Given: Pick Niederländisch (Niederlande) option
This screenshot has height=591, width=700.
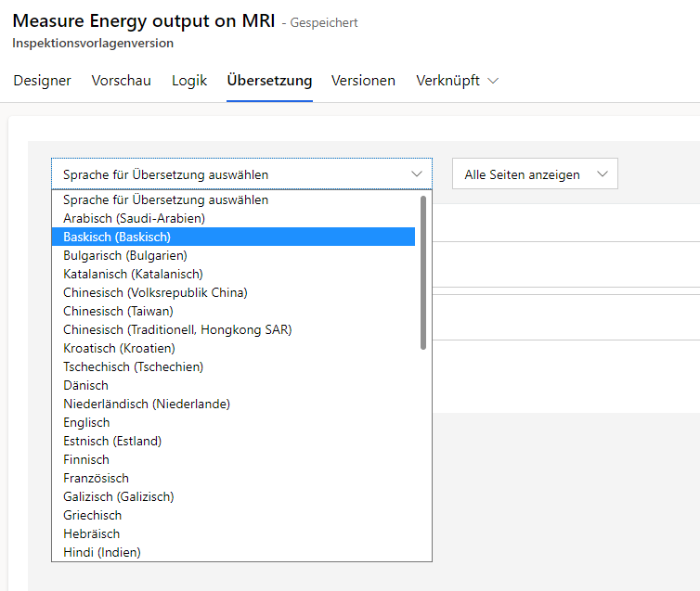Looking at the screenshot, I should [147, 404].
